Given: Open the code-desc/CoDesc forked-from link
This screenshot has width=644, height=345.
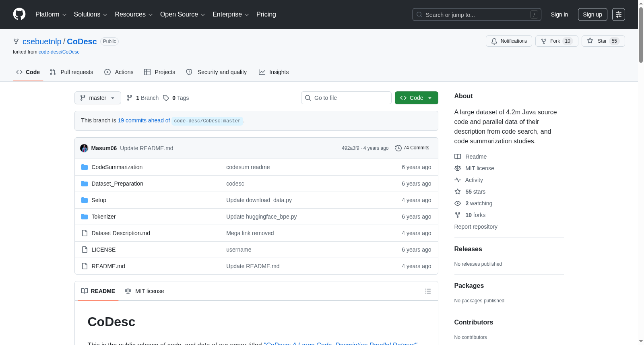Looking at the screenshot, I should [x=59, y=52].
